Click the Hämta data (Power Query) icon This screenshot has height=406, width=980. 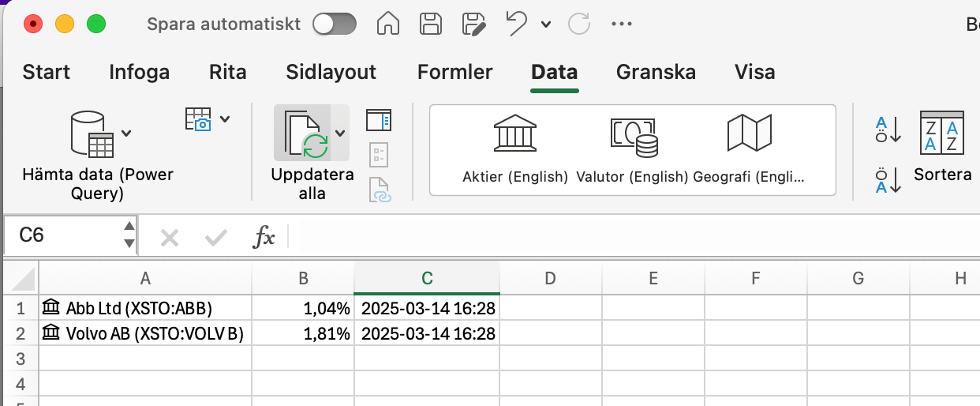[91, 134]
